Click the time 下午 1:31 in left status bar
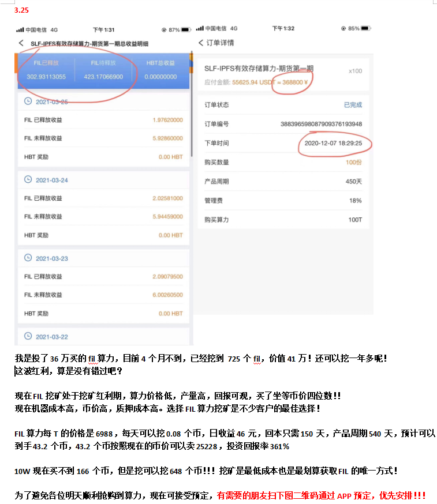Image resolution: width=437 pixels, height=504 pixels. coord(103,30)
